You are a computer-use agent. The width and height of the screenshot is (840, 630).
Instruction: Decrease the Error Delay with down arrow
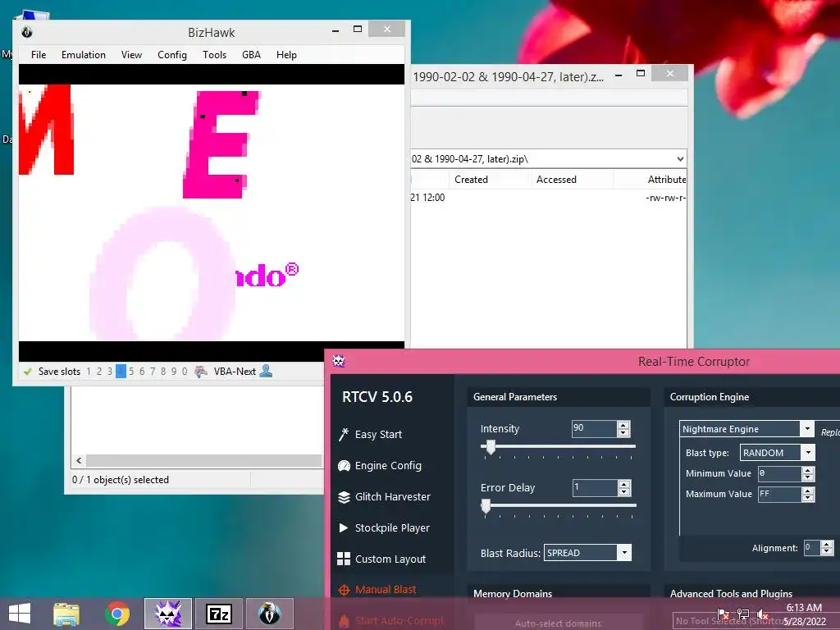623,492
